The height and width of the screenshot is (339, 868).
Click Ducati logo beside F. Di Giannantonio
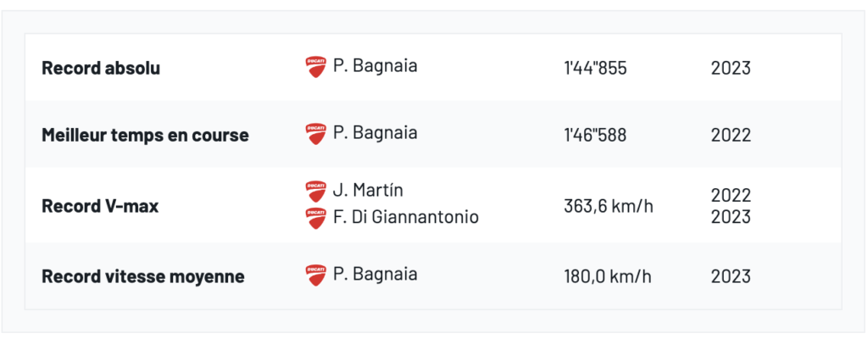click(315, 218)
